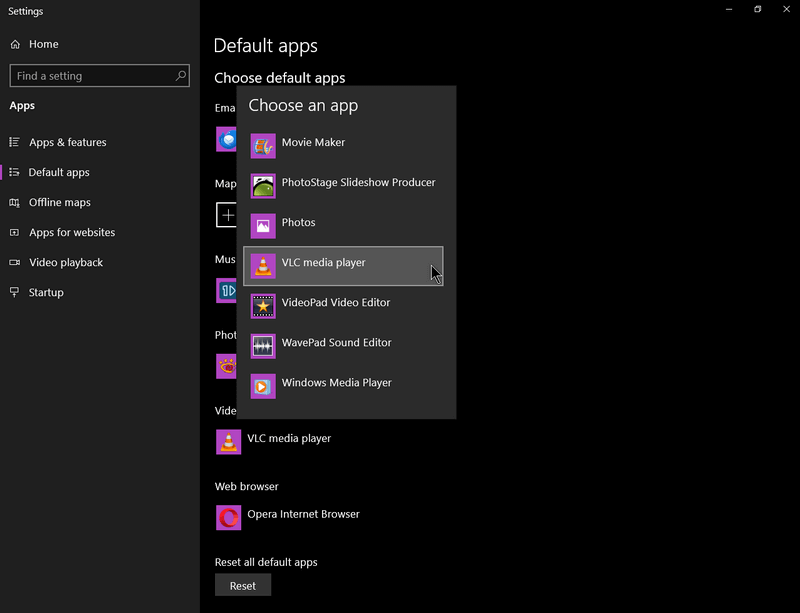Click the email app icon
The image size is (800, 613).
pyautogui.click(x=227, y=139)
